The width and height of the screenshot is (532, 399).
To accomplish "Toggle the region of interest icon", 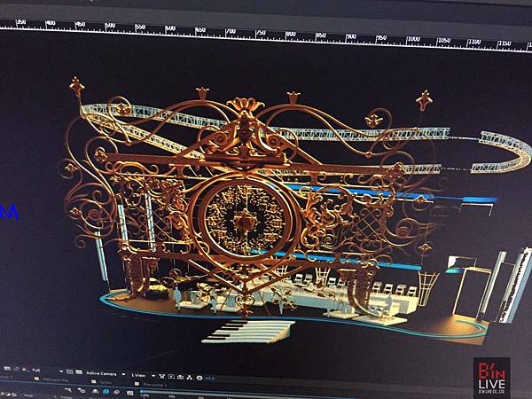I will pyautogui.click(x=70, y=372).
